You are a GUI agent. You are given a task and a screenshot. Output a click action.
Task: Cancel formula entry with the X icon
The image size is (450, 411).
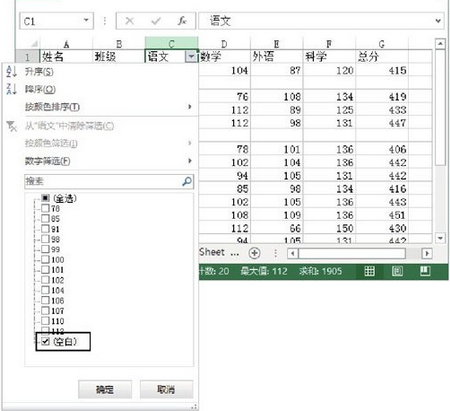[129, 21]
